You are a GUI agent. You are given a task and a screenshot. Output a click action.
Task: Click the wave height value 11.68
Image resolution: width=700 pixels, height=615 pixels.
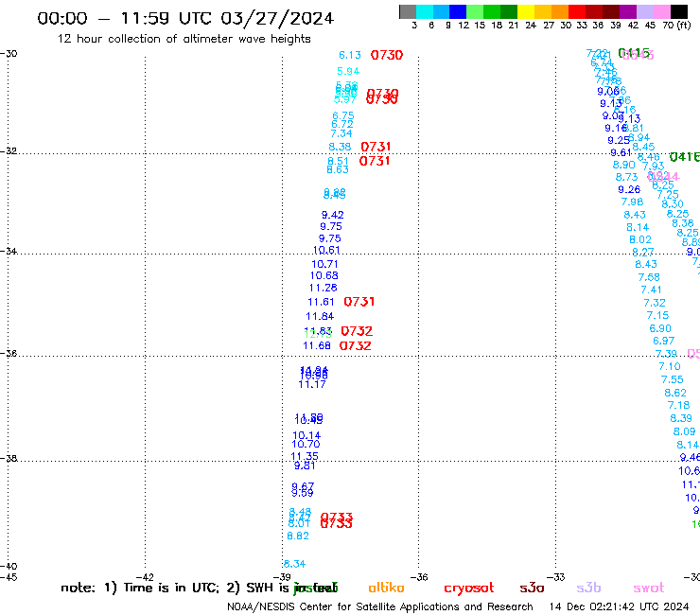317,345
